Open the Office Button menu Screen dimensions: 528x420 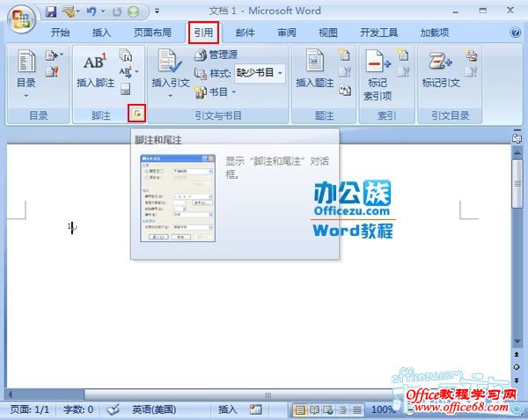click(21, 18)
